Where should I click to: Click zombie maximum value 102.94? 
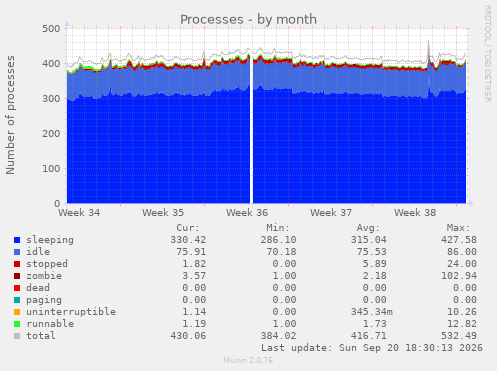(x=459, y=276)
